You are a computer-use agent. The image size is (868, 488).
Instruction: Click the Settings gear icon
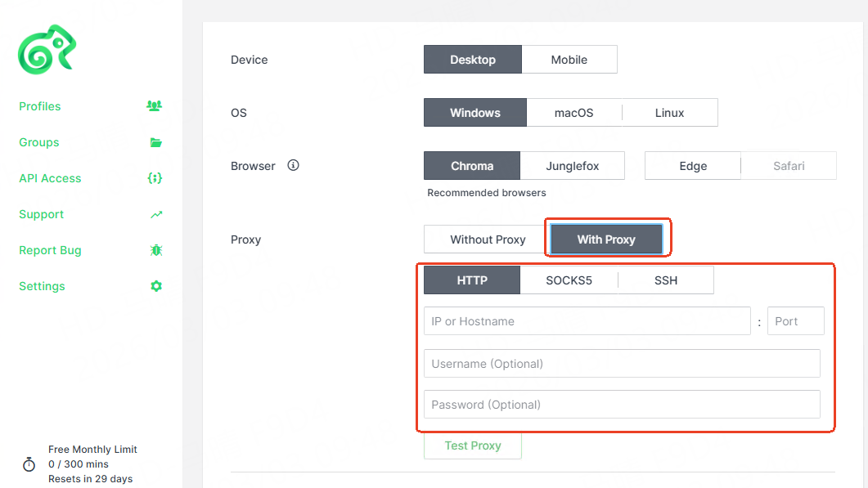[x=156, y=286]
